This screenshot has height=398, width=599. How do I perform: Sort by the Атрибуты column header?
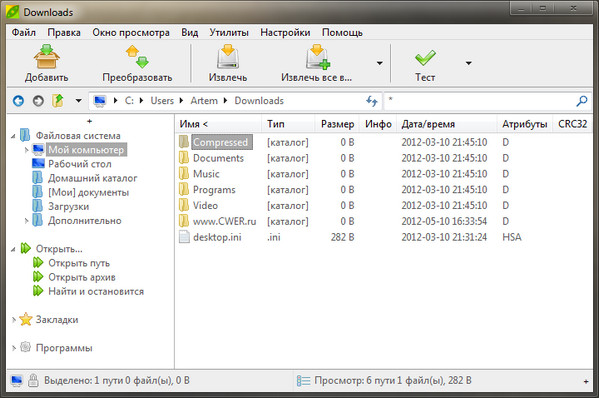(525, 124)
